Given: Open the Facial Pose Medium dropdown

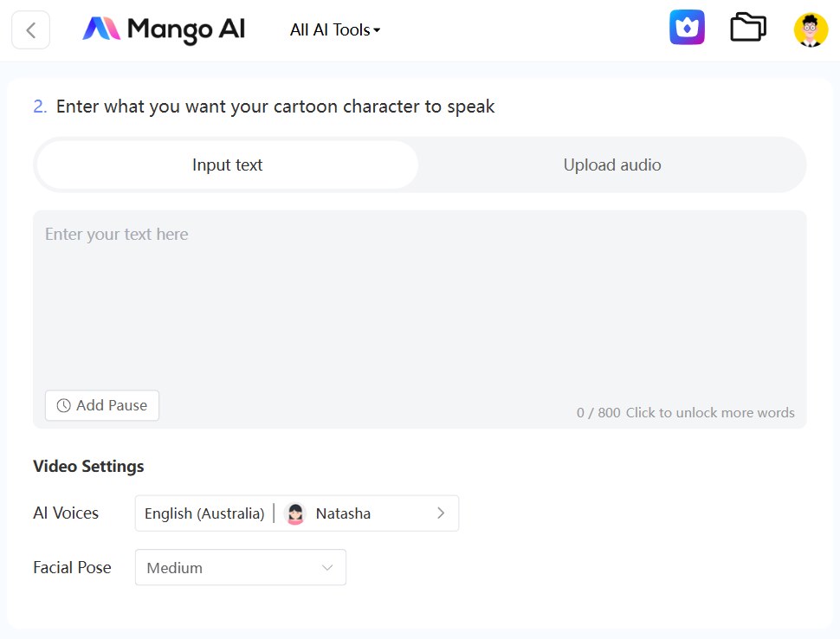Looking at the screenshot, I should [x=240, y=568].
